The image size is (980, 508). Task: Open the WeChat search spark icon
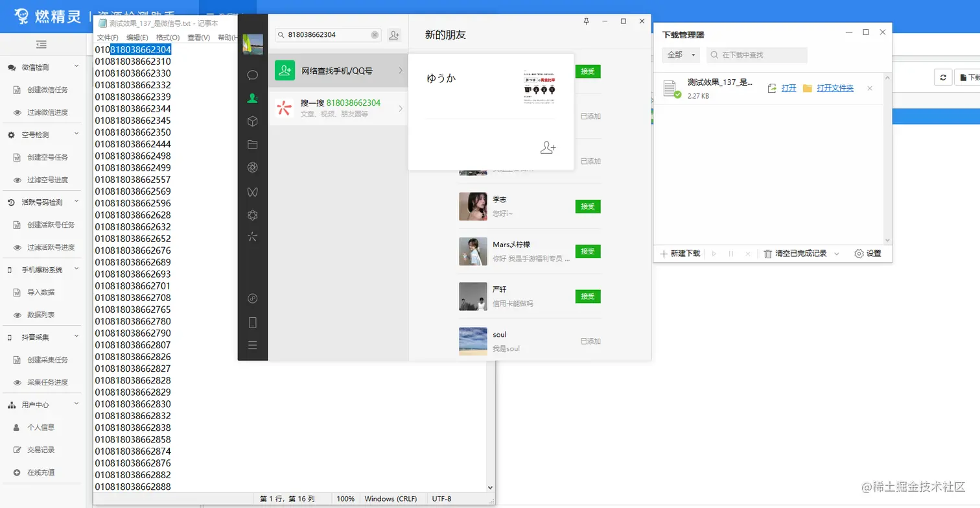click(x=253, y=237)
